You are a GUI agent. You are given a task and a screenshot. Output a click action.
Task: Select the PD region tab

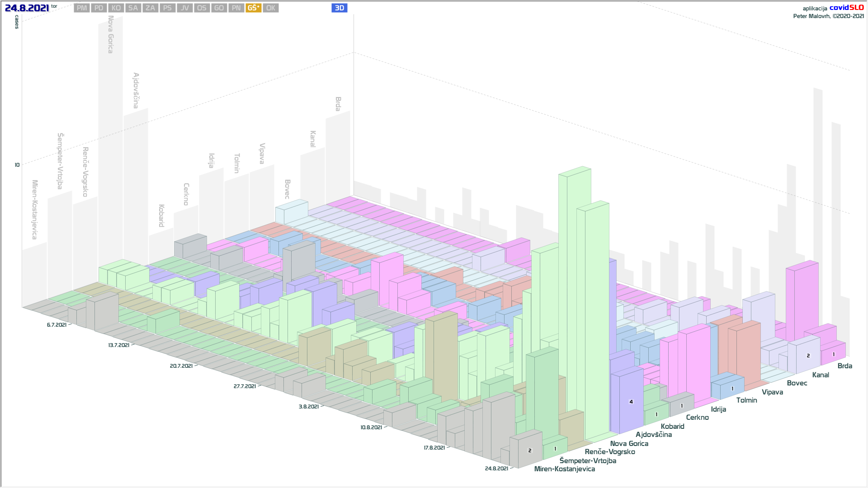[99, 8]
